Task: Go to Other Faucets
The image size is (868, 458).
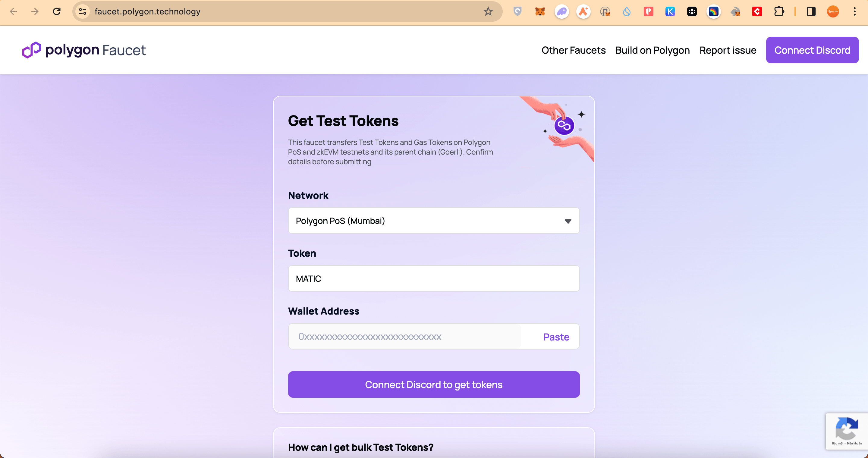Action: pyautogui.click(x=573, y=50)
